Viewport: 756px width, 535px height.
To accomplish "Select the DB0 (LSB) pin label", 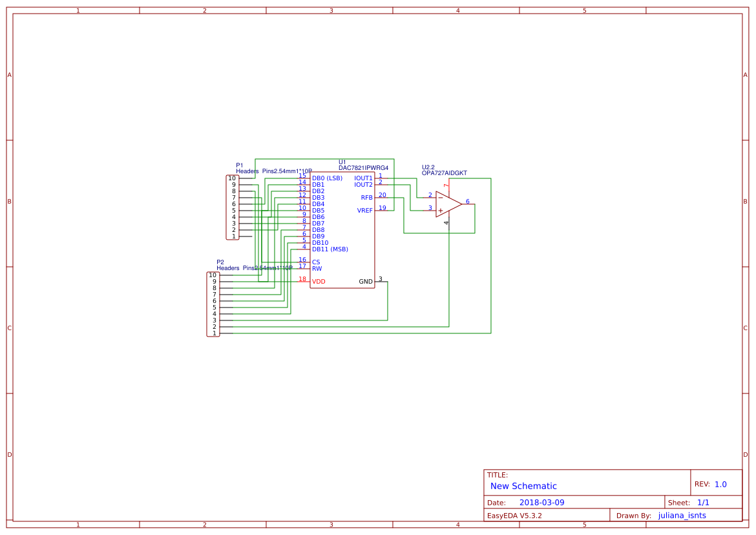I will [327, 177].
